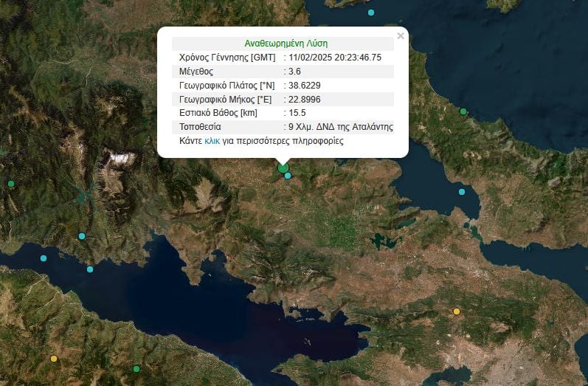Select the cyan marker by the reservoir on left
588x386 pixels.
tap(82, 236)
